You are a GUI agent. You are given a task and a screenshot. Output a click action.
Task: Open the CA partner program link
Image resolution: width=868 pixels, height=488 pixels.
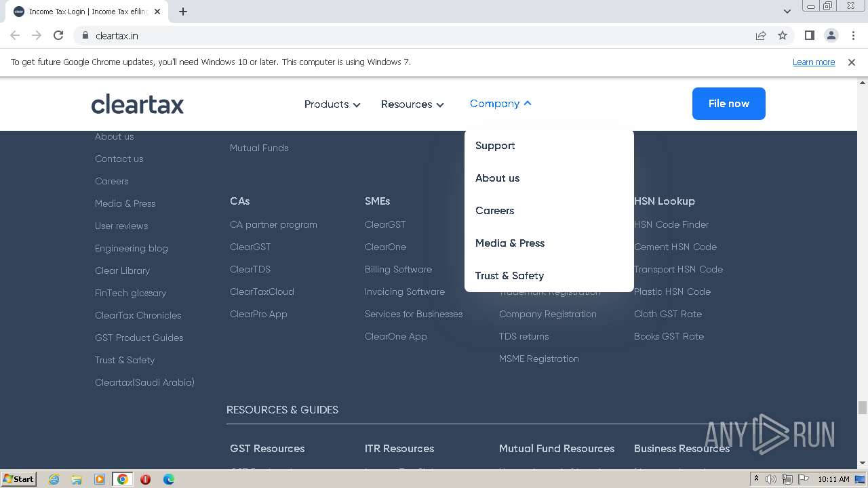[273, 224]
